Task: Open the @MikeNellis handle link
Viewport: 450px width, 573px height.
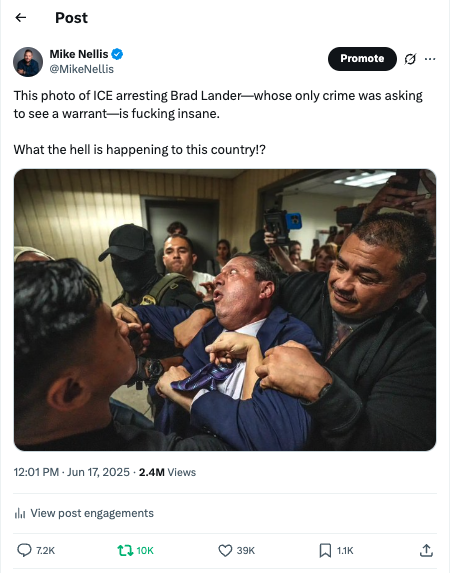Action: pos(82,69)
